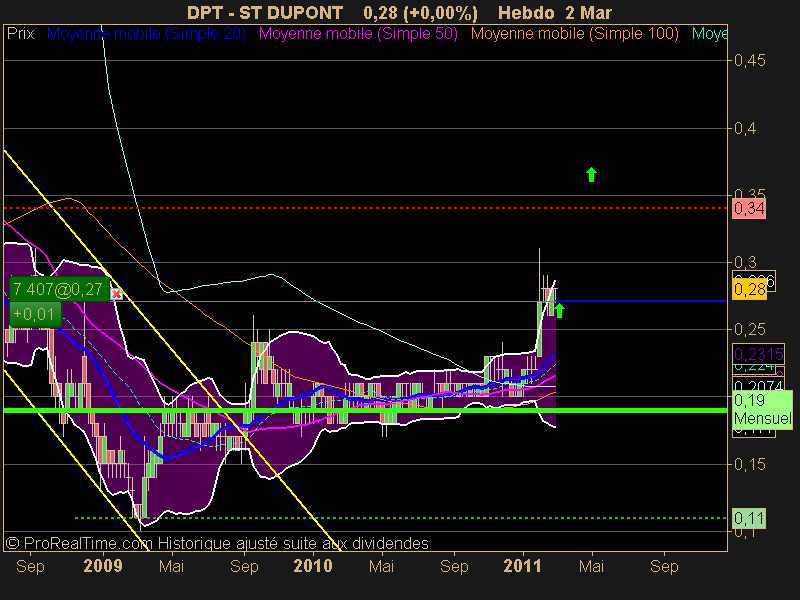This screenshot has height=600, width=800.
Task: Click the green 0,11 support label
Action: point(749,518)
